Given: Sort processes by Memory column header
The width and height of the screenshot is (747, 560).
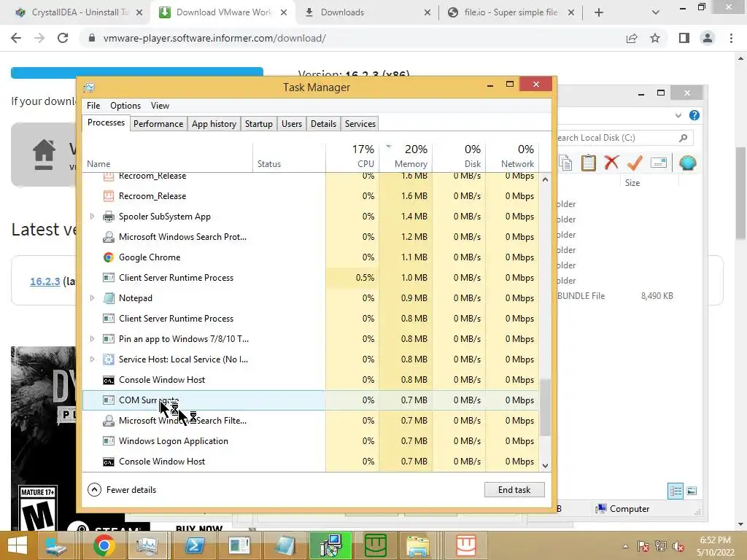Looking at the screenshot, I should pos(406,156).
